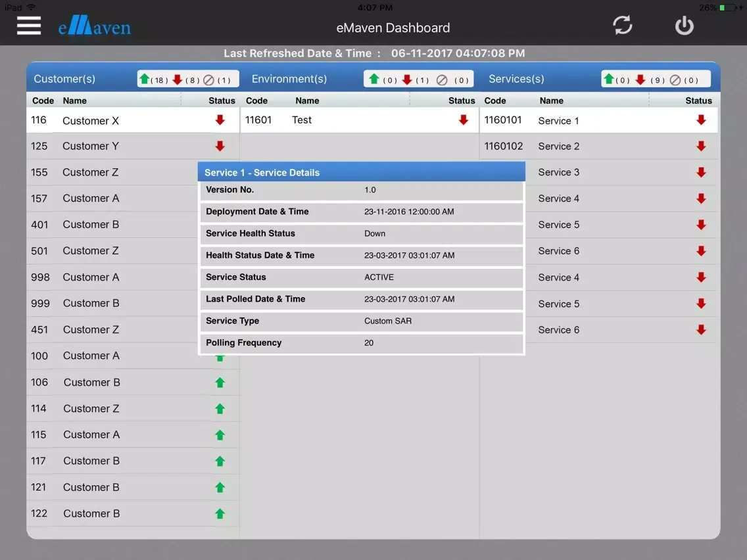747x560 pixels.
Task: Click the Health Status Date & Time label
Action: (x=260, y=255)
